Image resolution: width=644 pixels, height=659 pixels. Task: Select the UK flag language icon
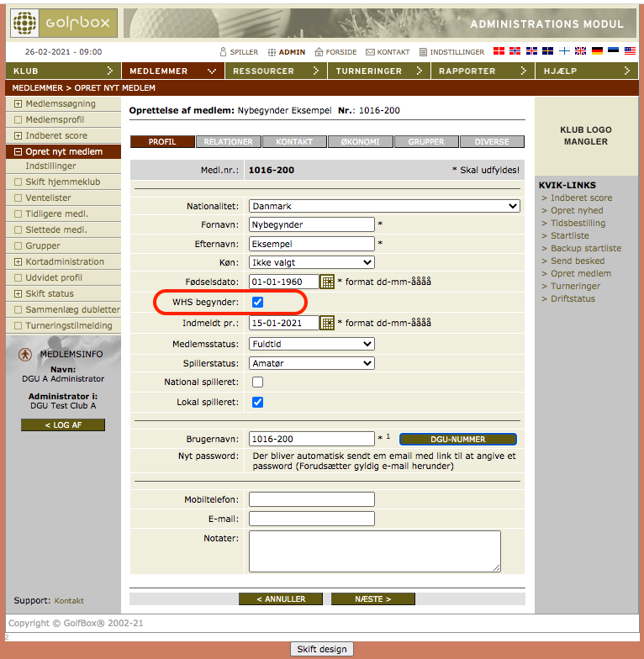point(580,52)
